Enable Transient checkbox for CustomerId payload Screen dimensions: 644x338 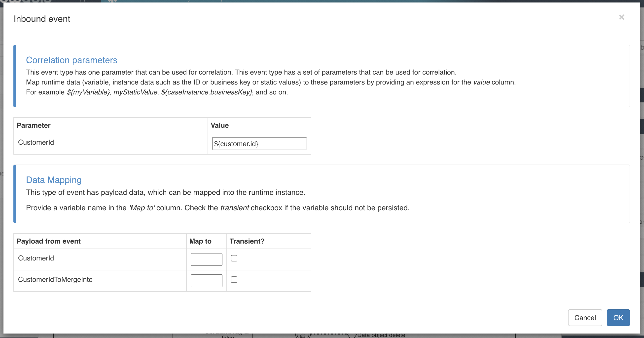click(234, 258)
